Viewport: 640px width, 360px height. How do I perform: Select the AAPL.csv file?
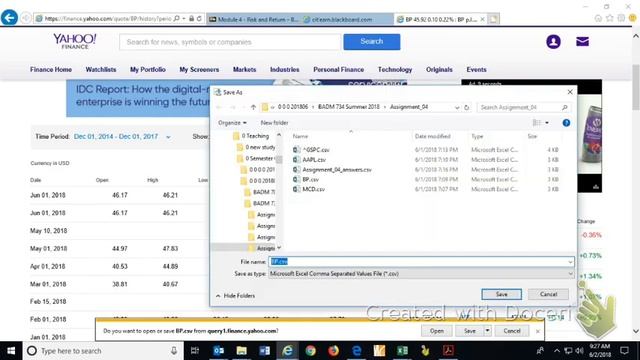314,160
